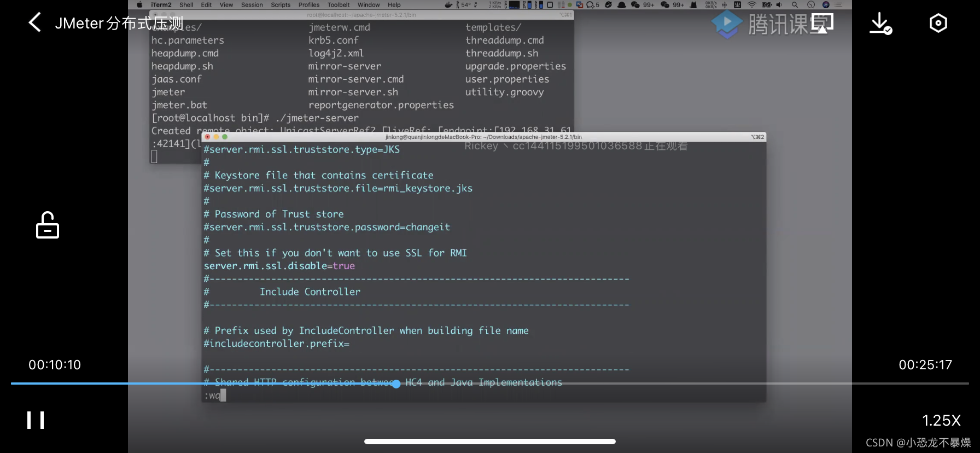Cast the video to another screen
The height and width of the screenshot is (453, 980).
(822, 24)
